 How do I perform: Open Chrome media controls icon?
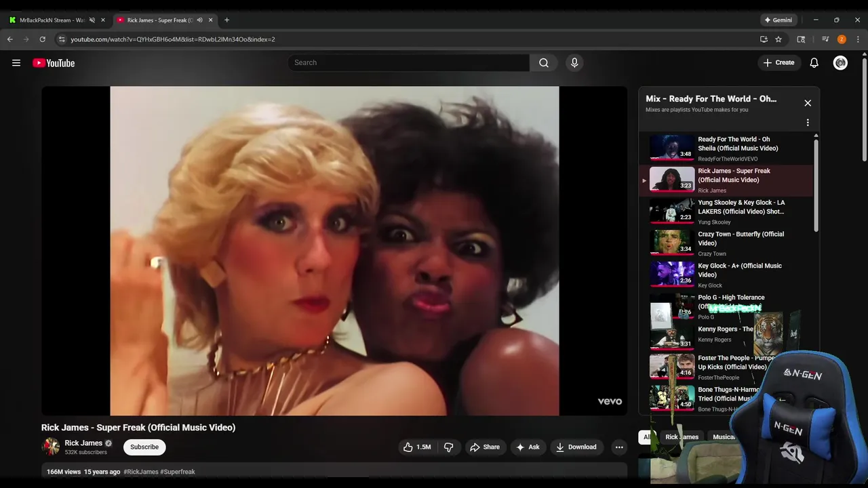[x=825, y=39]
